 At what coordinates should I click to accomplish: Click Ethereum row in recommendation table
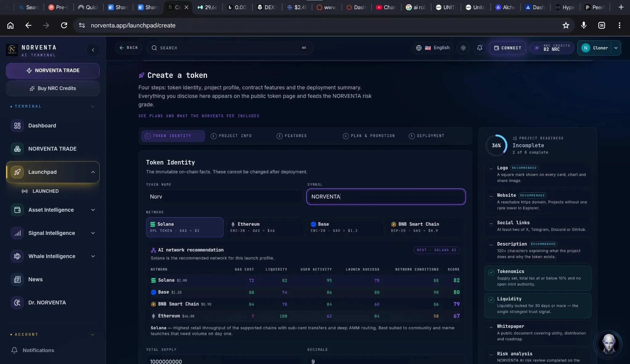pyautogui.click(x=305, y=316)
